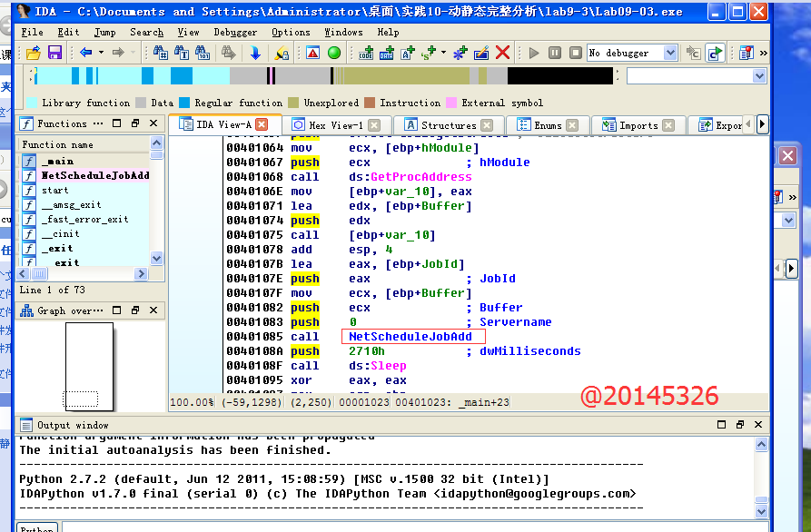Open the empty combo box beside navigation band
Image resolution: width=811 pixels, height=532 pixels.
759,76
